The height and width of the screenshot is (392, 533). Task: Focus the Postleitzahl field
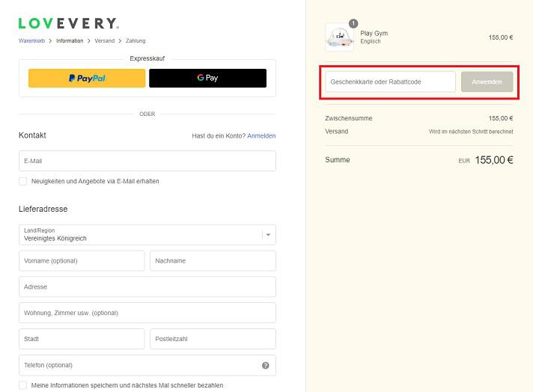click(213, 339)
